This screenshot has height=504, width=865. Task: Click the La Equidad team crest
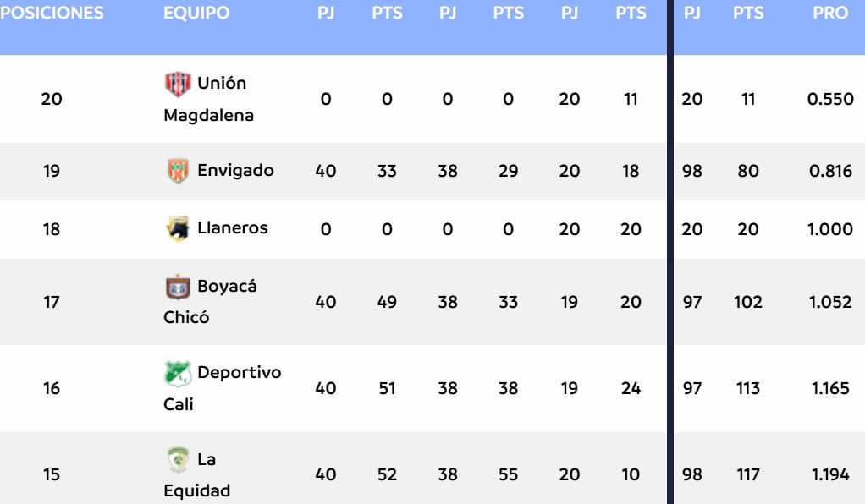(178, 459)
